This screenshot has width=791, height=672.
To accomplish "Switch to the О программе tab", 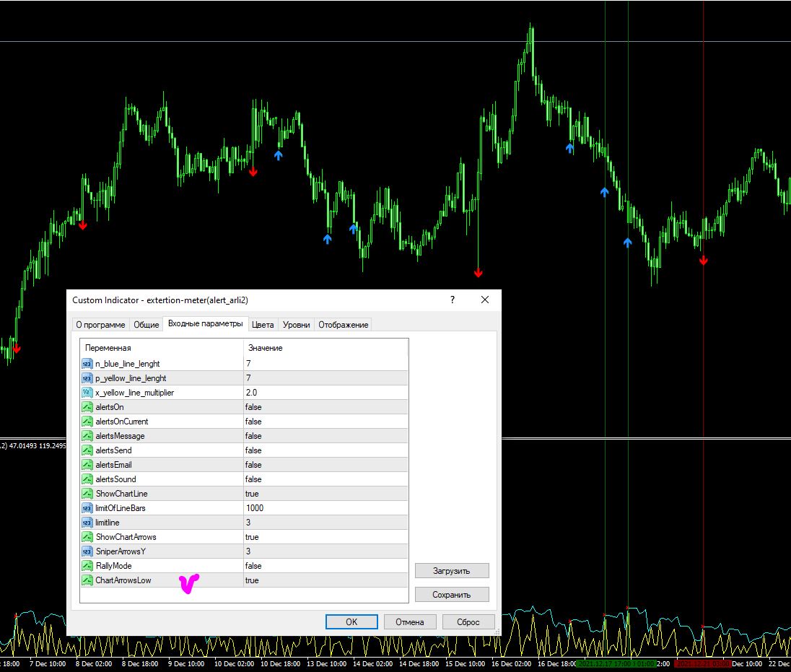I will [x=101, y=325].
